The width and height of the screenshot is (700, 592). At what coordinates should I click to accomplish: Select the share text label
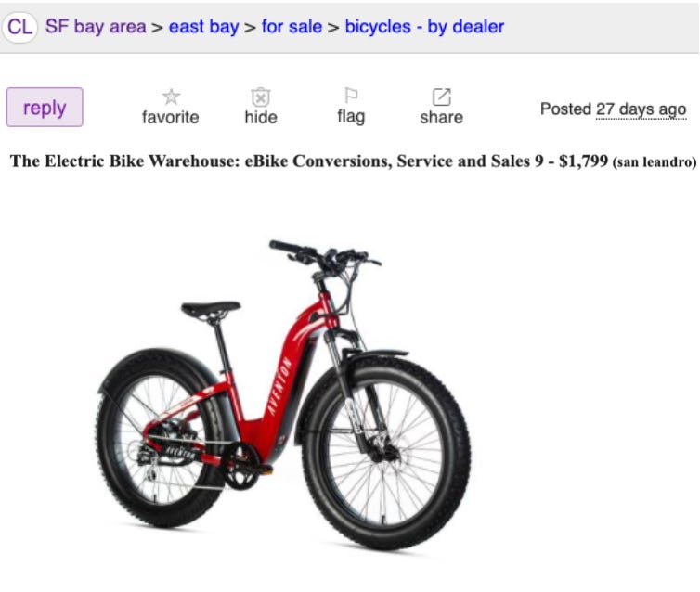pos(442,117)
